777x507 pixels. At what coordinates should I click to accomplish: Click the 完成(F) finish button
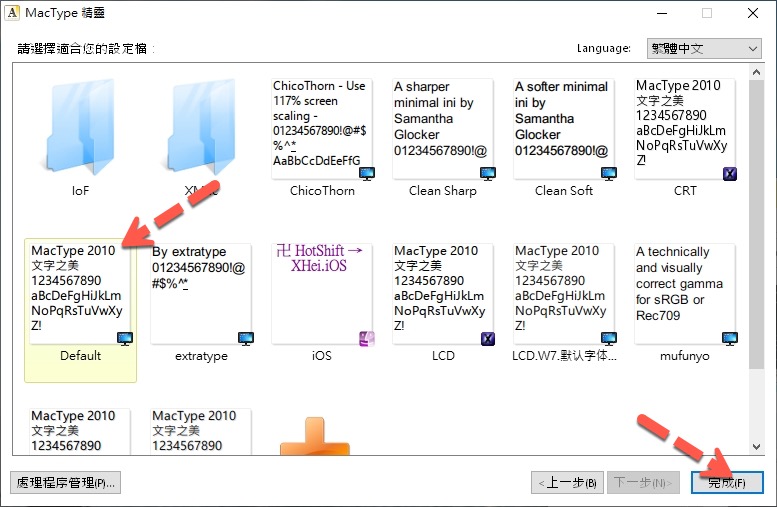pos(727,483)
